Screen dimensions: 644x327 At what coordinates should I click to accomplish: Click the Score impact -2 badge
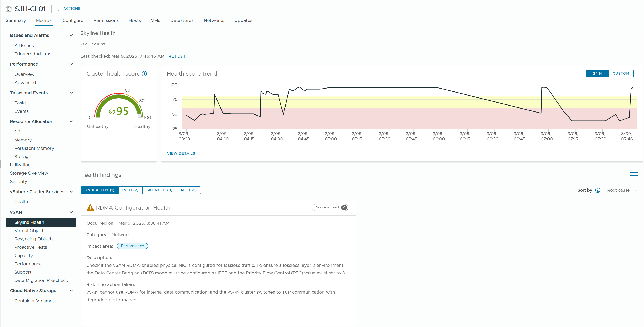330,207
